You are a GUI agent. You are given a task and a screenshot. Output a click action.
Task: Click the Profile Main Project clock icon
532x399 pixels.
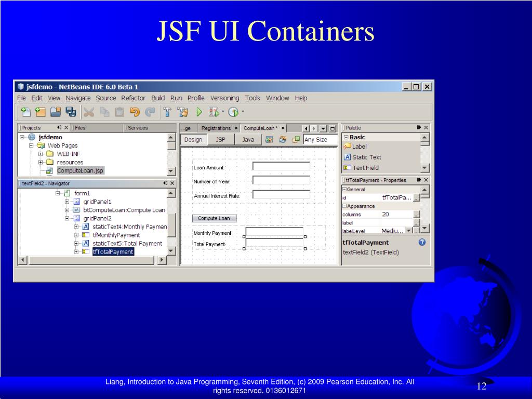pos(233,112)
